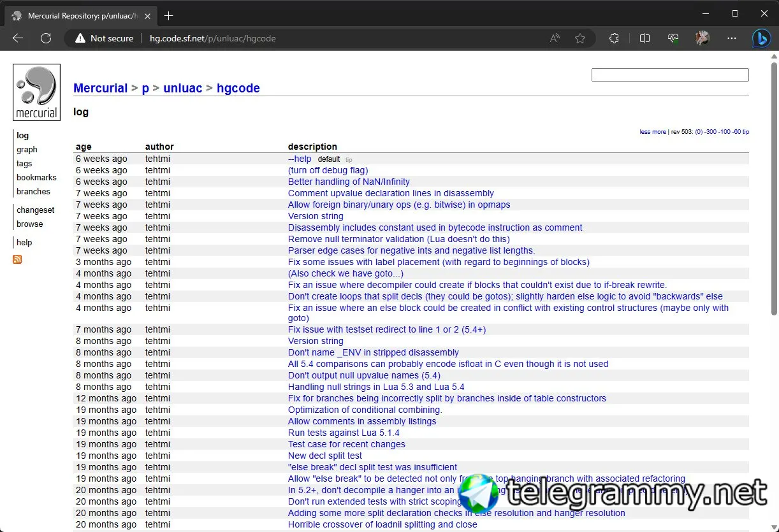Open browser extensions puzzle icon
This screenshot has height=532, width=779.
[614, 38]
